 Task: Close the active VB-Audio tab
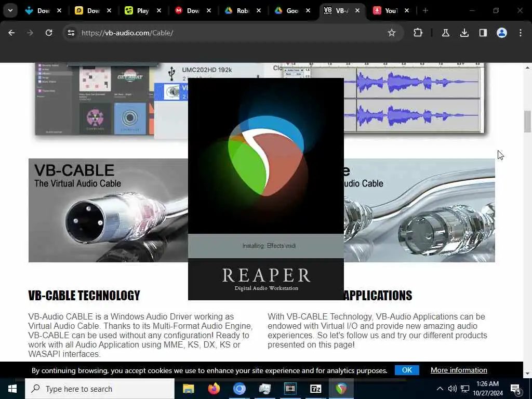[357, 11]
